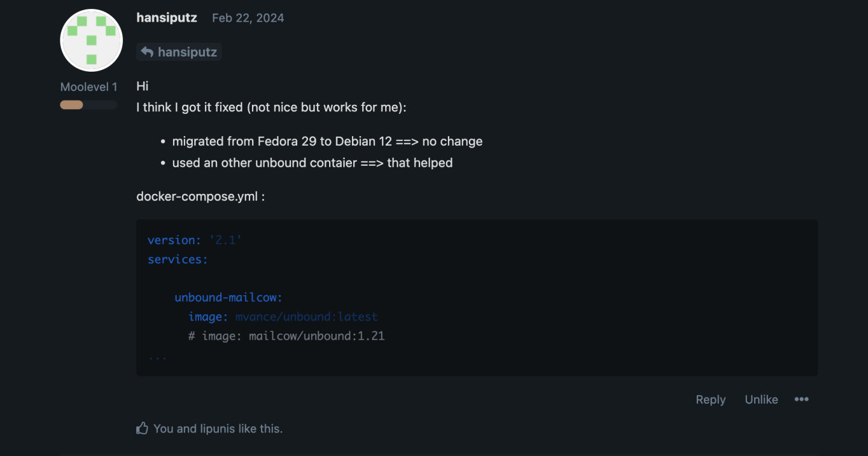Viewport: 868px width, 456px height.
Task: Click the unbound-mailcow service key
Action: pos(228,298)
